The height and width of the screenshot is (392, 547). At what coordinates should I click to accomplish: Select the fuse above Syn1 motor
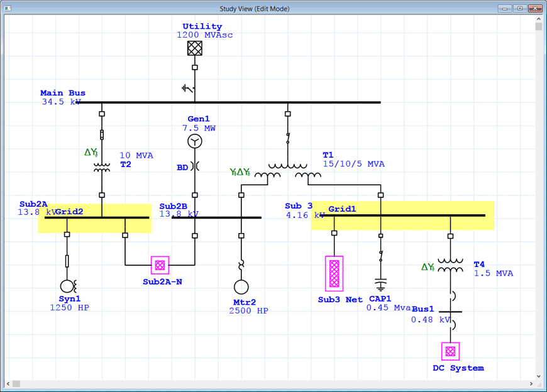tap(67, 261)
